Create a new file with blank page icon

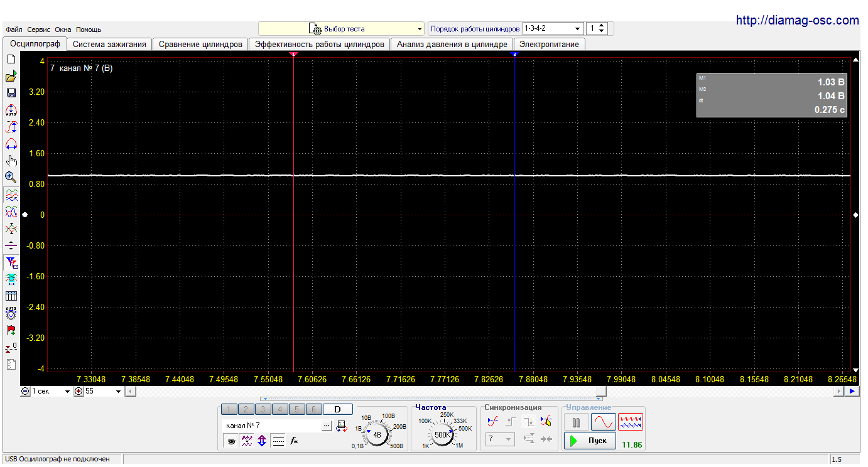point(11,59)
